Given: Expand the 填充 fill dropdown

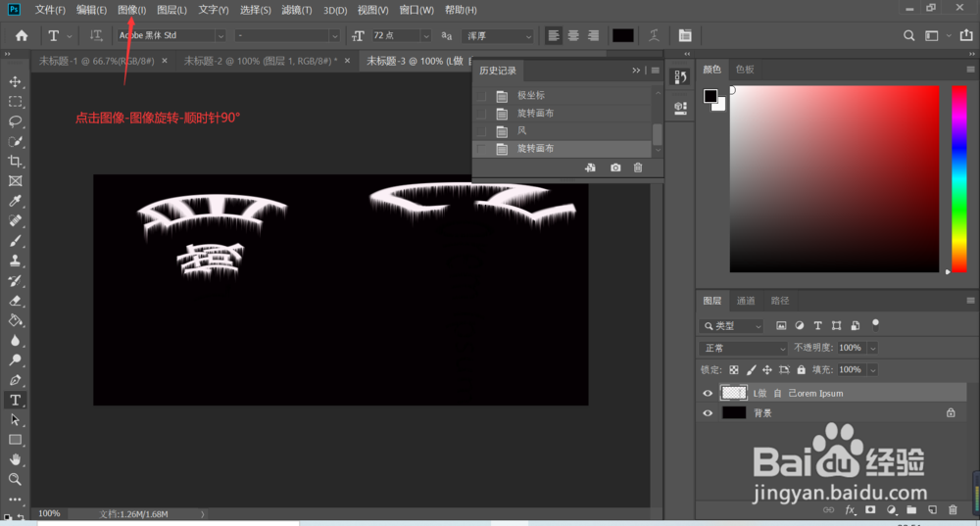Looking at the screenshot, I should point(872,370).
